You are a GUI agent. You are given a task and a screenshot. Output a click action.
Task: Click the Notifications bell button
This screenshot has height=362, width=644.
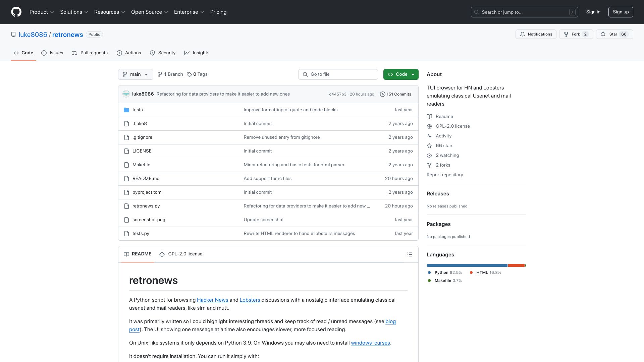point(536,34)
